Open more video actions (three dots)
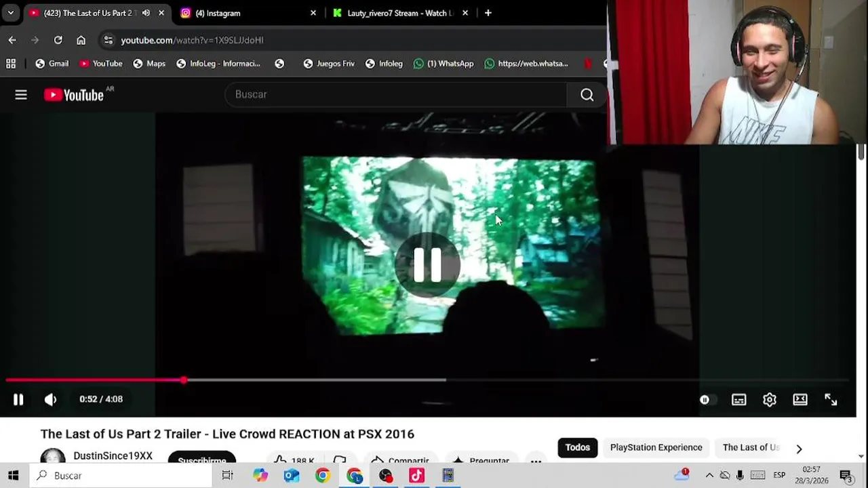868x488 pixels. [536, 461]
